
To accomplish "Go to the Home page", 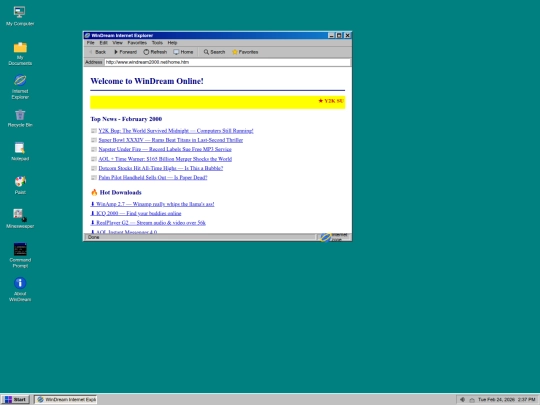I will pyautogui.click(x=183, y=52).
